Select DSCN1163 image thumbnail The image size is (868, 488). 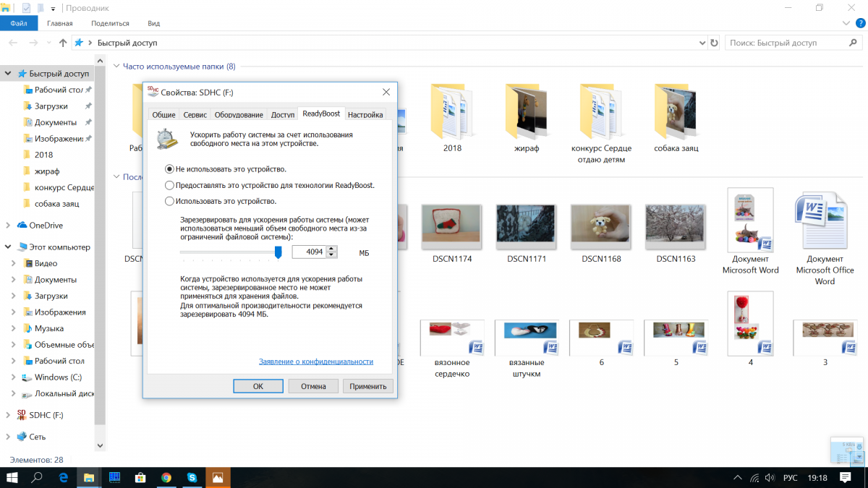click(676, 226)
